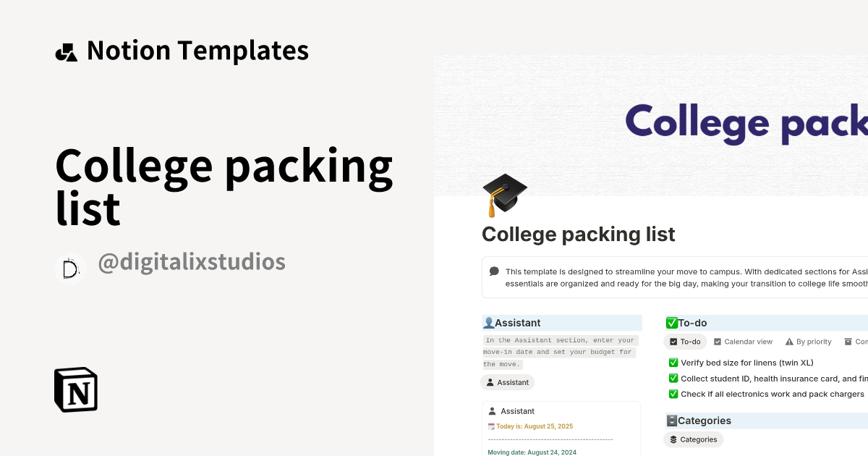This screenshot has width=868, height=456.
Task: Click the calendar icon next to Today is
Action: 491,426
